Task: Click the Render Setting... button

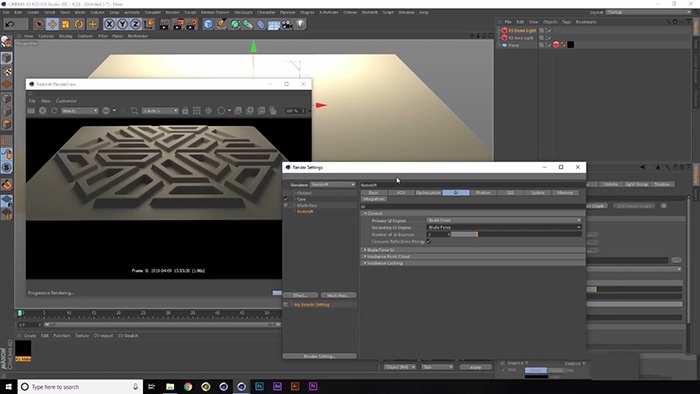Action: pos(320,356)
